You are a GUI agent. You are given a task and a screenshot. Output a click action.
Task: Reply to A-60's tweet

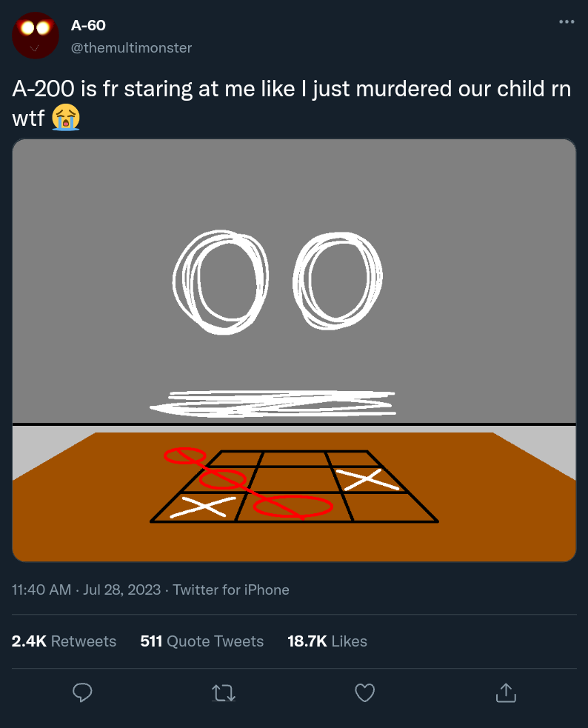(82, 692)
